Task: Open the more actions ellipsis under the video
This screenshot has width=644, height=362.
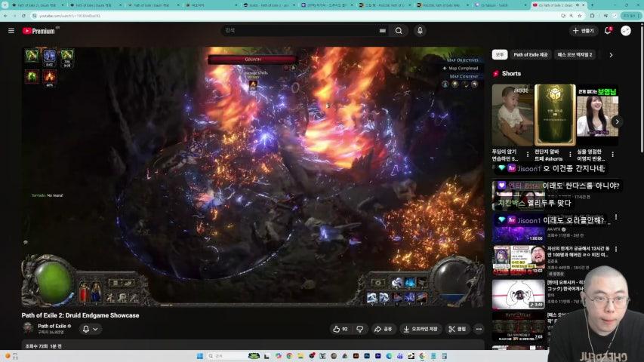Action: (479, 329)
